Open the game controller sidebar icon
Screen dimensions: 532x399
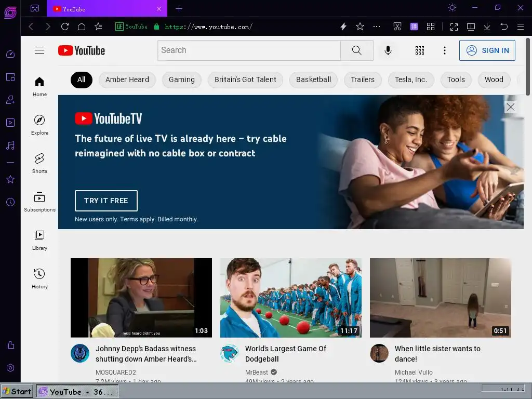35,8
